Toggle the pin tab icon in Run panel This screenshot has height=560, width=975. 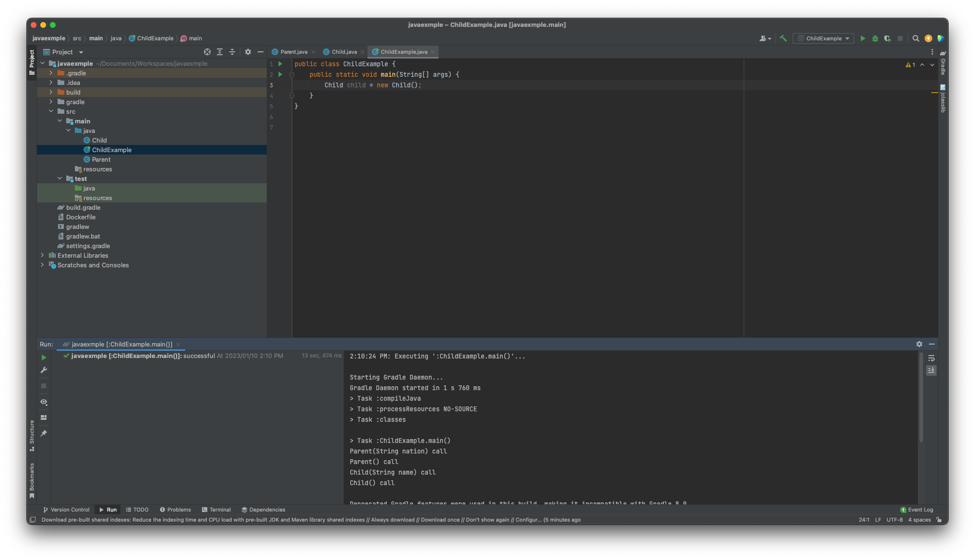click(x=44, y=433)
